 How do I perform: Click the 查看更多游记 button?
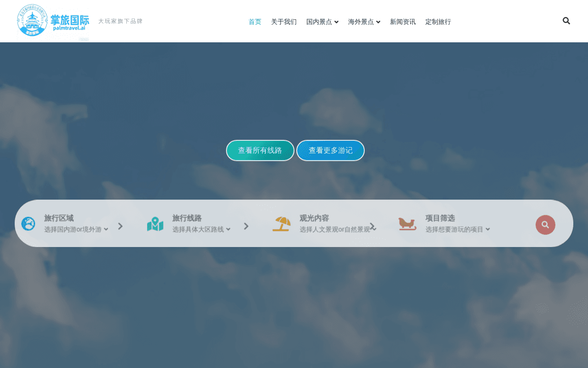[331, 150]
